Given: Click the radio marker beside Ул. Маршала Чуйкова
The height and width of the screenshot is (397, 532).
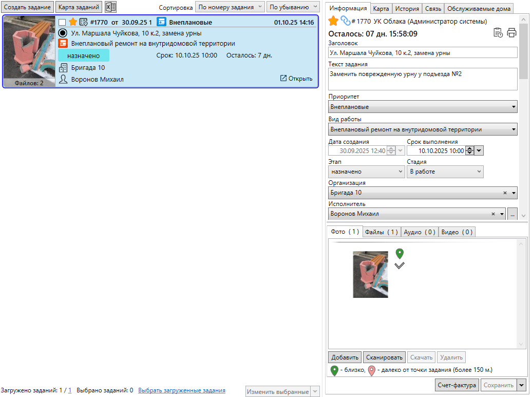Looking at the screenshot, I should coord(63,33).
